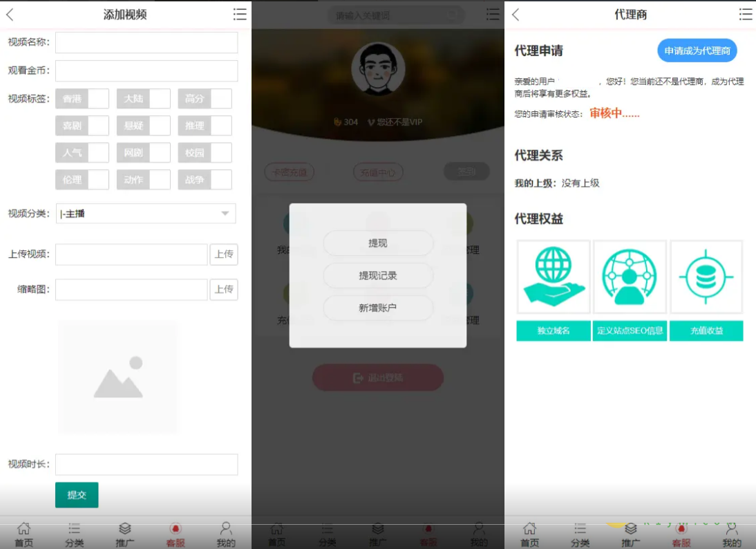
Task: Toggle the 香港 video tag
Action: coord(82,99)
